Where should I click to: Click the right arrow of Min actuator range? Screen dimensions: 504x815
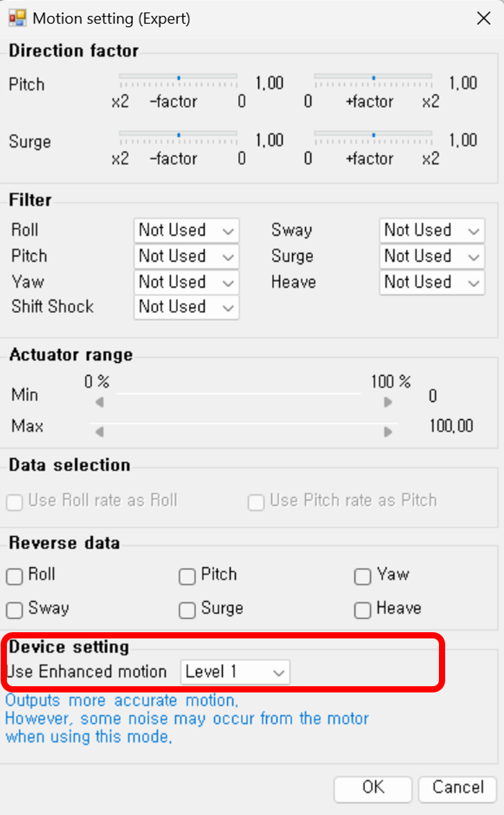388,402
